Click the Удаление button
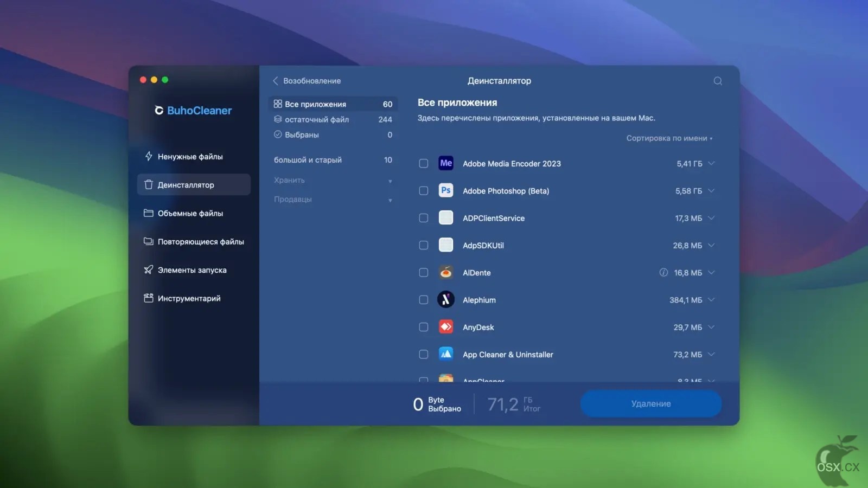The height and width of the screenshot is (488, 868). [x=651, y=403]
